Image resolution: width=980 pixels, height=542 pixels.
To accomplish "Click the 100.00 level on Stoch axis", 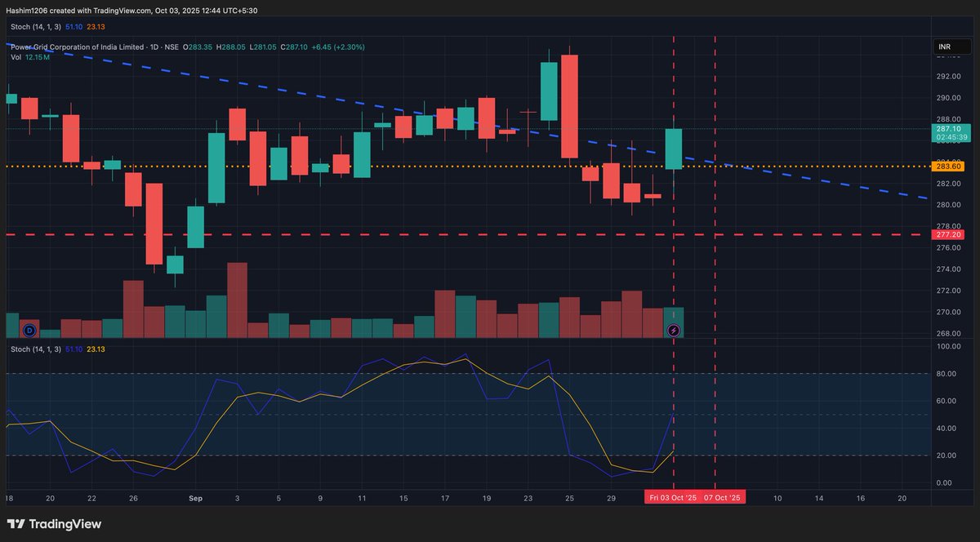I will 948,347.
